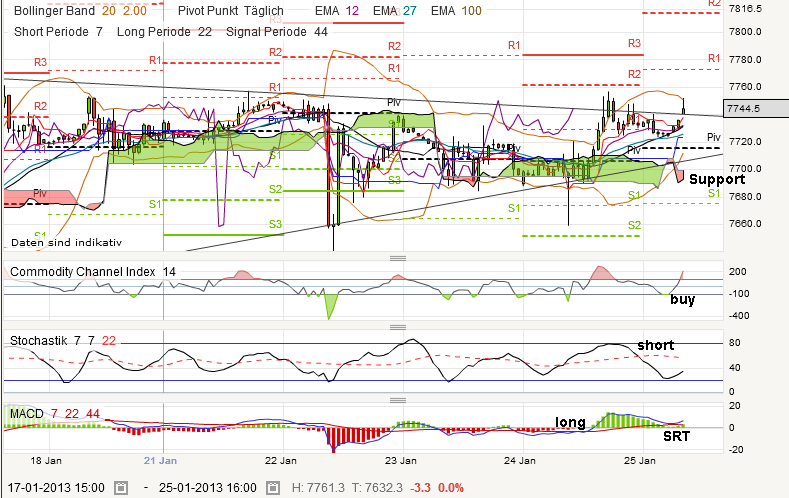Click the Daten sind indikativ notice
This screenshot has height=498, width=789.
coord(66,242)
